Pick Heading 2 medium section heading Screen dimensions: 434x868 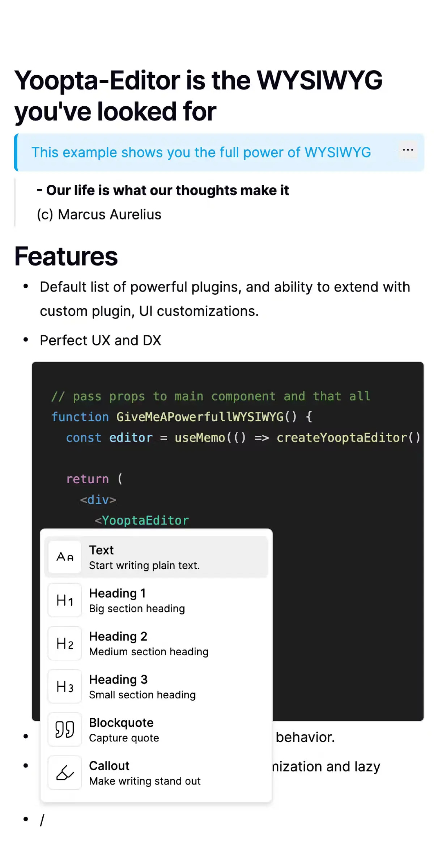(148, 644)
